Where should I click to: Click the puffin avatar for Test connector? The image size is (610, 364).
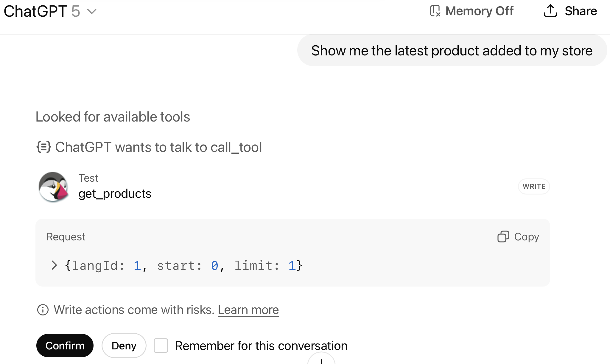click(54, 187)
